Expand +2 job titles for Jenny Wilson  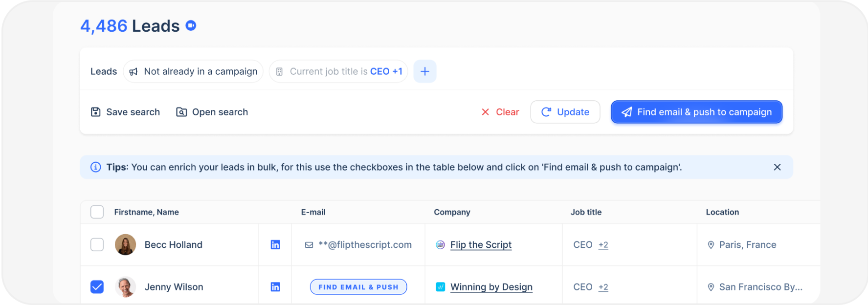603,287
